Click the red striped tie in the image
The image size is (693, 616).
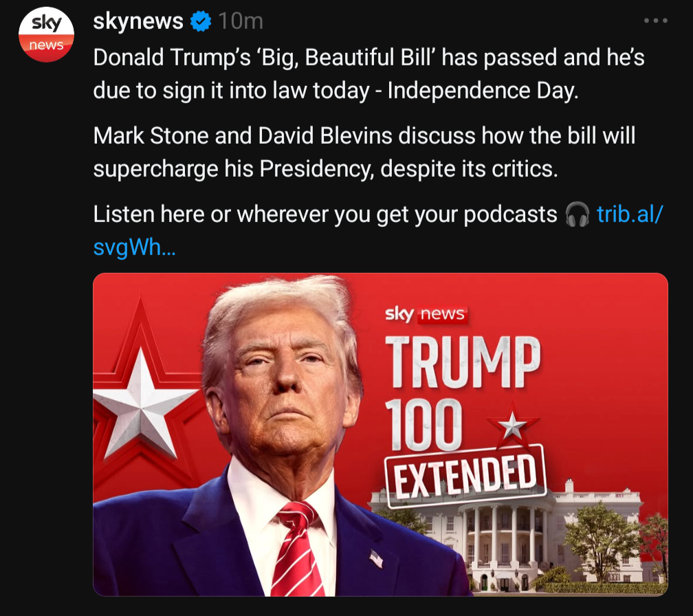pos(298,549)
